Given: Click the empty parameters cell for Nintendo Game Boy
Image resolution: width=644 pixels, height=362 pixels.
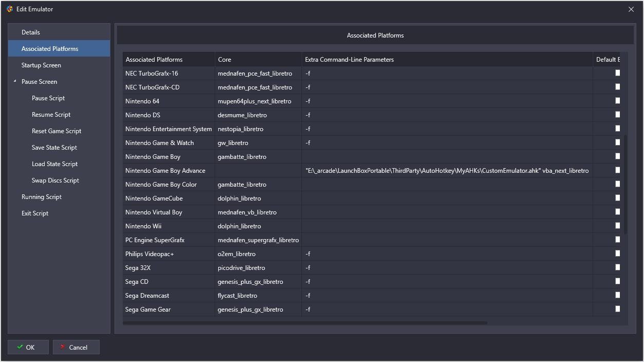Looking at the screenshot, I should [447, 156].
